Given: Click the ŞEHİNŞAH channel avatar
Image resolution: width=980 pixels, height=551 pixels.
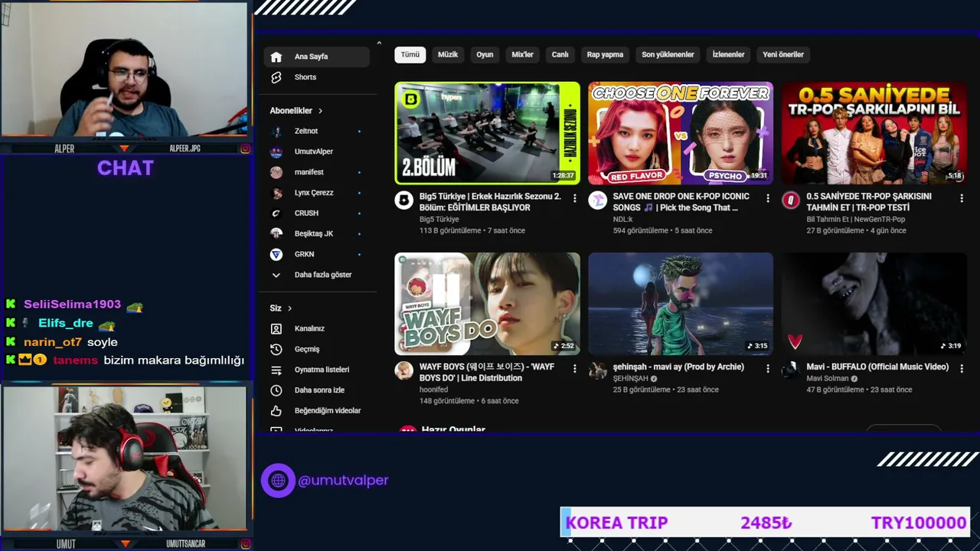Looking at the screenshot, I should tap(597, 371).
